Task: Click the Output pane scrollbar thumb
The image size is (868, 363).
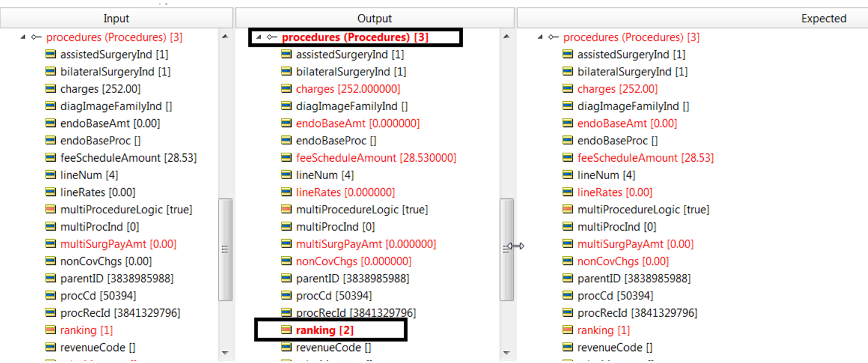Action: (506, 250)
